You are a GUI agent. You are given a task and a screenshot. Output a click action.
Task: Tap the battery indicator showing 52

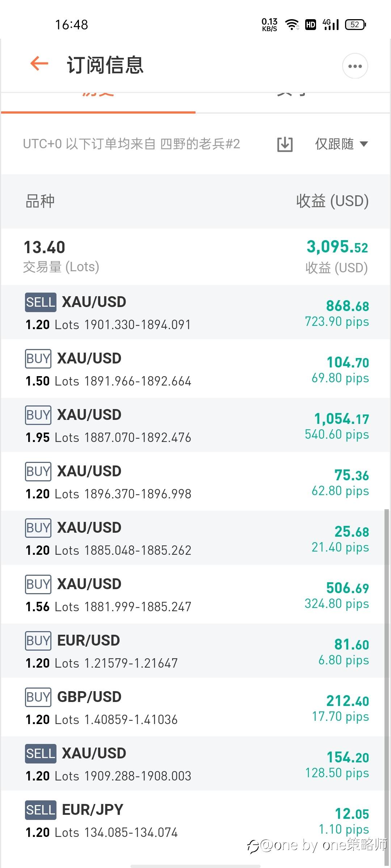point(356,25)
